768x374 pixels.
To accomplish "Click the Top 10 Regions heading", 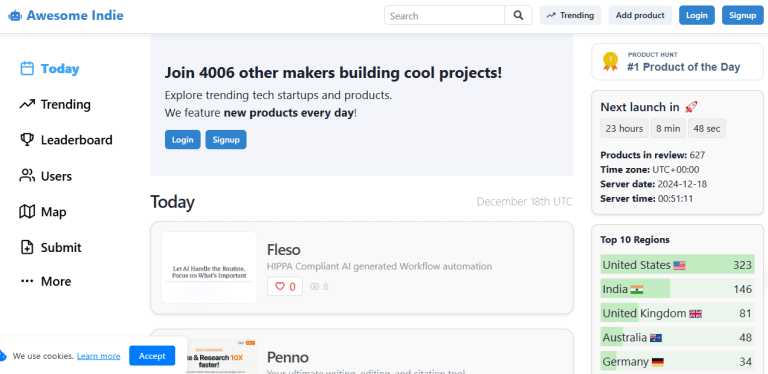I will (635, 240).
